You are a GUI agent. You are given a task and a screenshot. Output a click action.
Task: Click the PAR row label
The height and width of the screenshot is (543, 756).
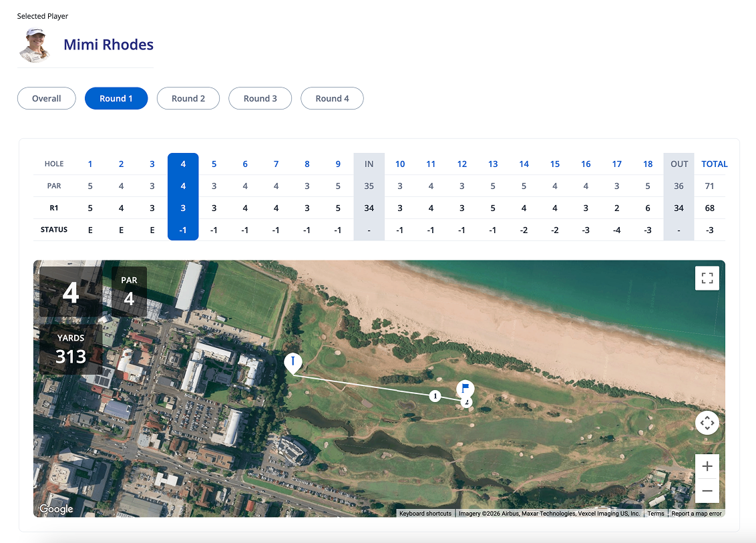click(54, 186)
